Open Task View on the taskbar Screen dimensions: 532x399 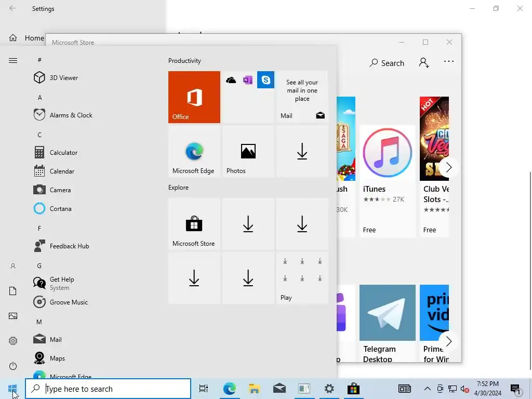pyautogui.click(x=204, y=389)
